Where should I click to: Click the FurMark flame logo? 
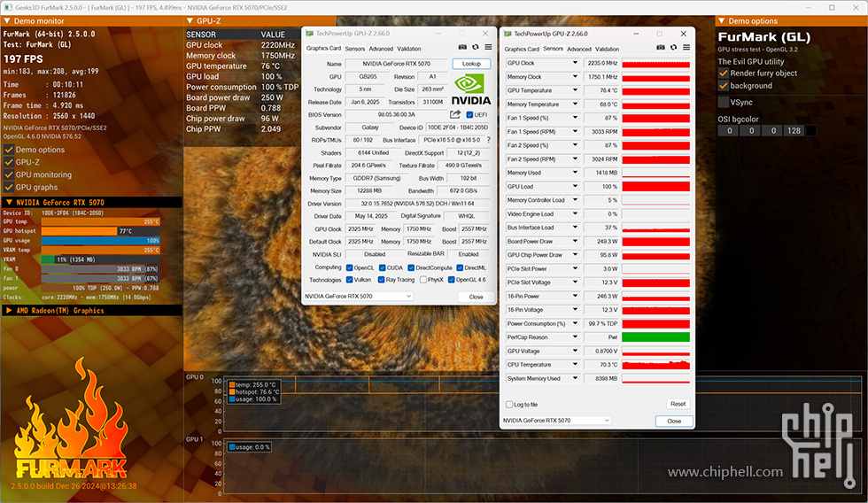pyautogui.click(x=72, y=419)
